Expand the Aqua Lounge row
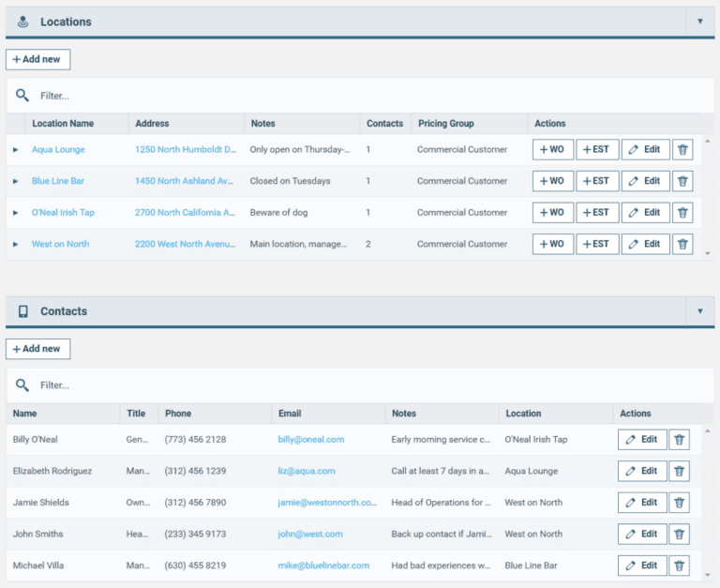Viewport: 720px width, 588px height. pos(15,150)
